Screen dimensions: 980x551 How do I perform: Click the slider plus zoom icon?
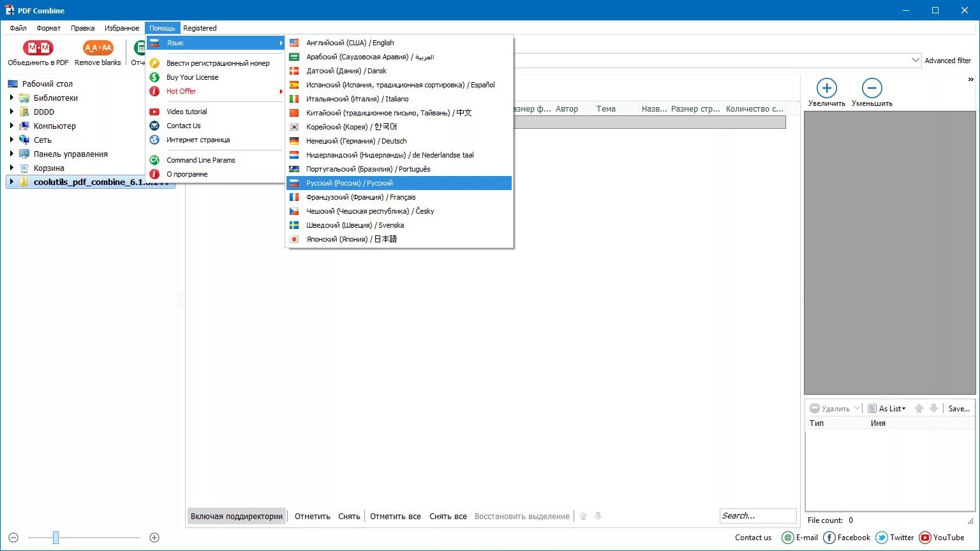pos(154,538)
